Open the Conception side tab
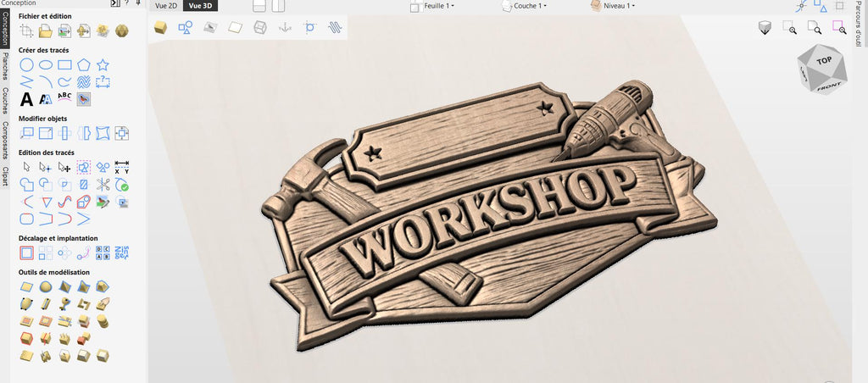This screenshot has width=868, height=383. pos(5,28)
